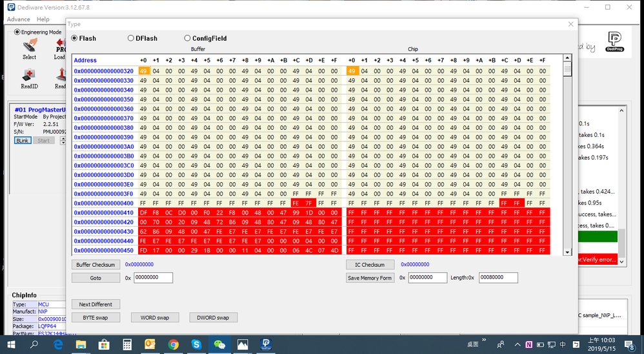This screenshot has height=354, width=644.
Task: Click hex view scrollbar up arrow
Action: (567, 58)
